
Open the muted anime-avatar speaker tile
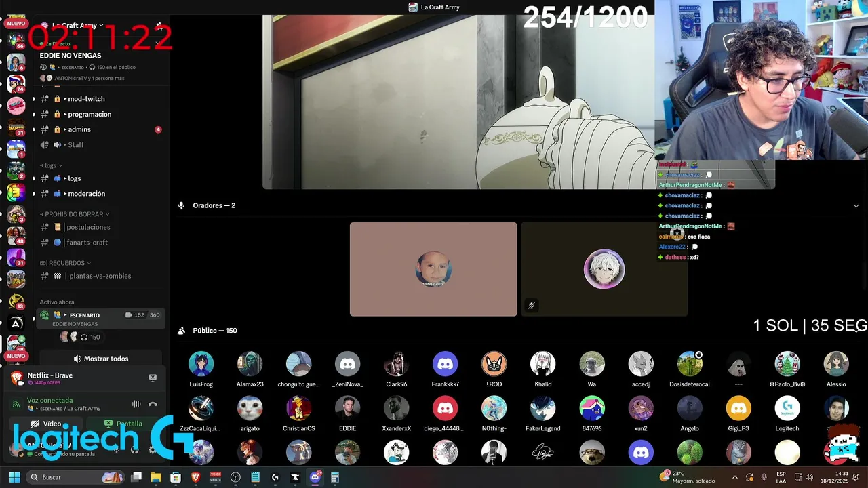pyautogui.click(x=604, y=269)
